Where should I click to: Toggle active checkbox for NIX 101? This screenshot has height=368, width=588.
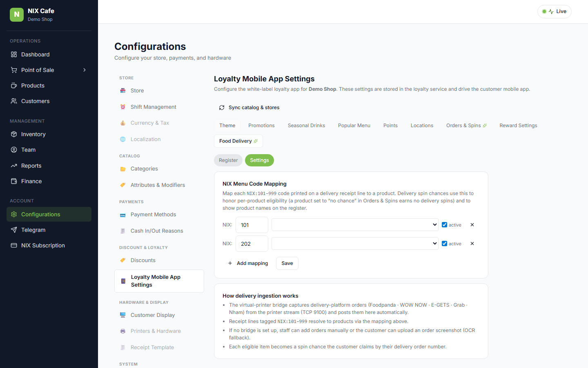pyautogui.click(x=444, y=224)
